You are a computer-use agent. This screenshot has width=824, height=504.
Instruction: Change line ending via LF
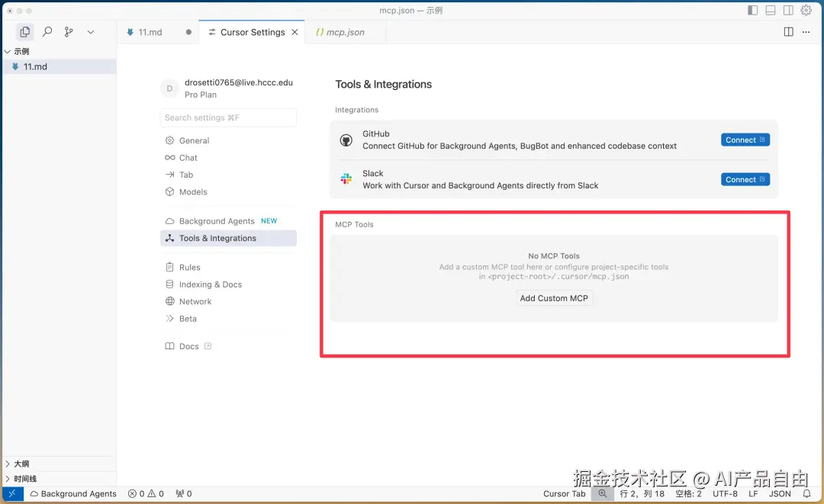753,494
